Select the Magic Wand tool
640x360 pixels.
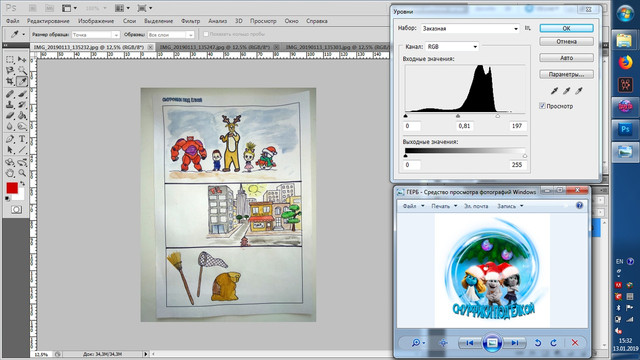[22, 71]
